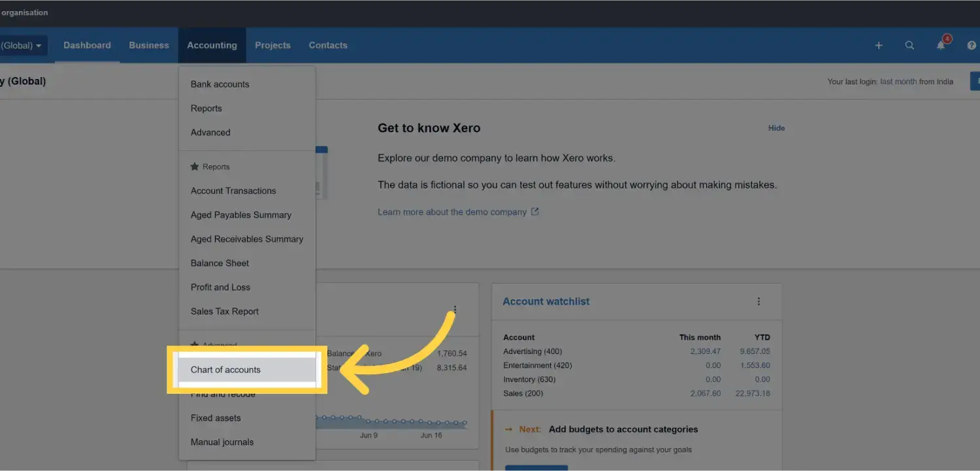The image size is (980, 471).
Task: Click Add budgets to account categories
Action: (623, 429)
